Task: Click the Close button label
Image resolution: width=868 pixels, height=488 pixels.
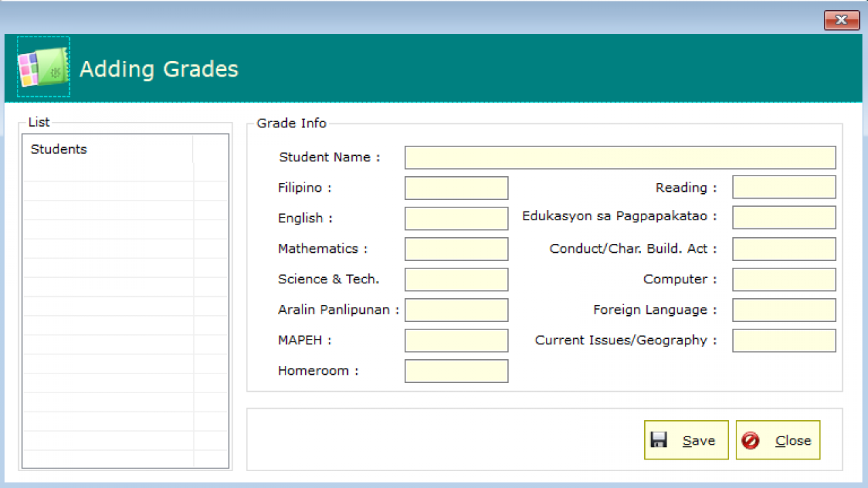Action: pos(793,441)
